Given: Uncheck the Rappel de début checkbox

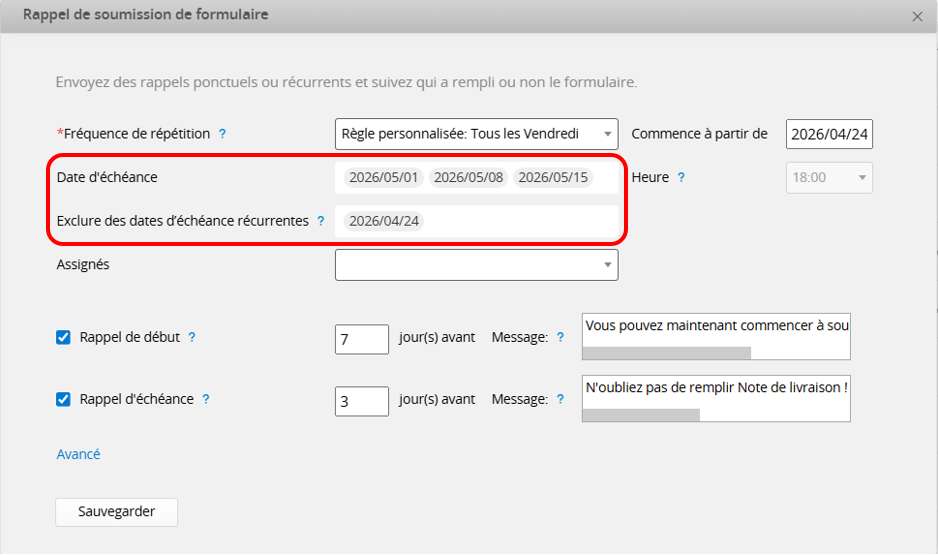Looking at the screenshot, I should [63, 338].
